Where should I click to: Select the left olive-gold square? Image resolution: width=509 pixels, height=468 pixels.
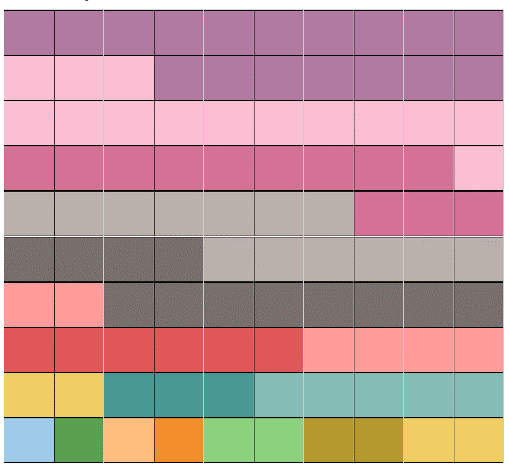coord(329,440)
